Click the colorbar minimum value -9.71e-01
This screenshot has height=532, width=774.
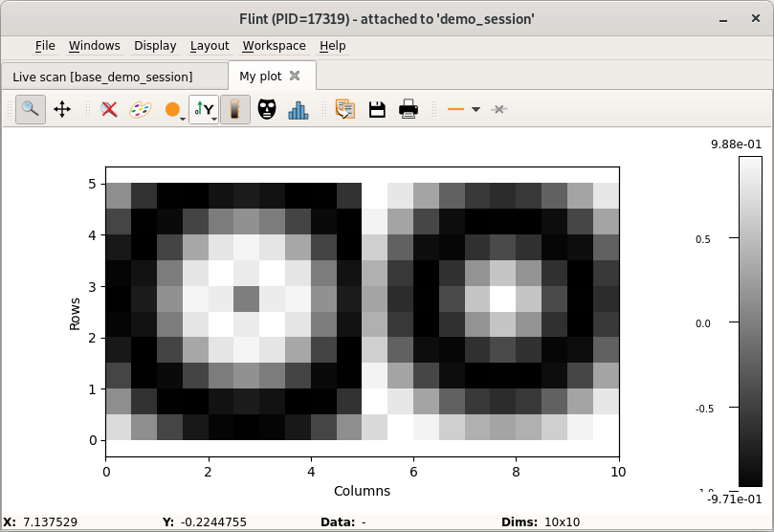pyautogui.click(x=734, y=499)
